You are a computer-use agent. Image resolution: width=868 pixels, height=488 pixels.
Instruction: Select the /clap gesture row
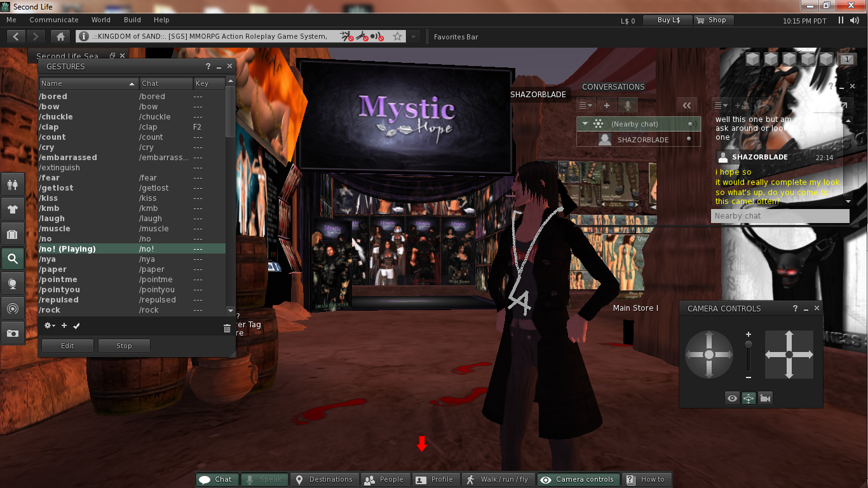pos(132,127)
